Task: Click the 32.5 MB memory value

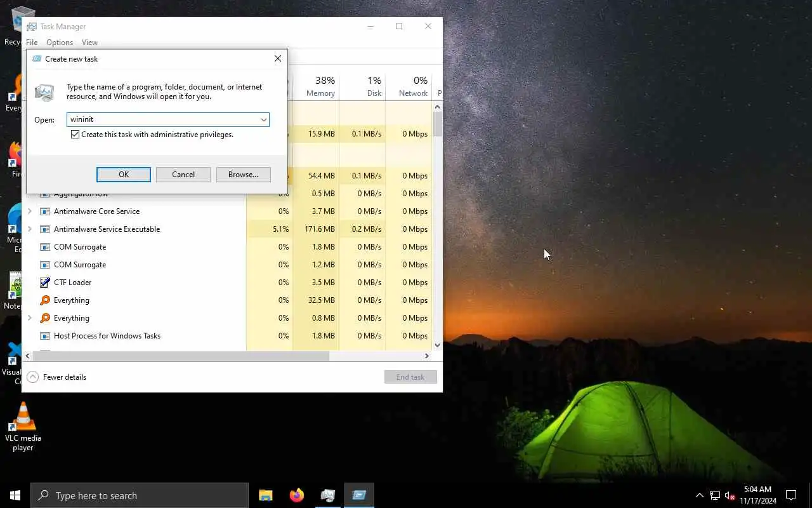Action: pos(322,300)
